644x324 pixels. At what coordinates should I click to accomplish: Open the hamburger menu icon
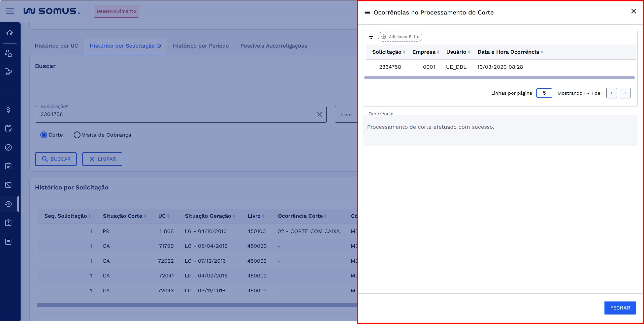click(x=10, y=11)
